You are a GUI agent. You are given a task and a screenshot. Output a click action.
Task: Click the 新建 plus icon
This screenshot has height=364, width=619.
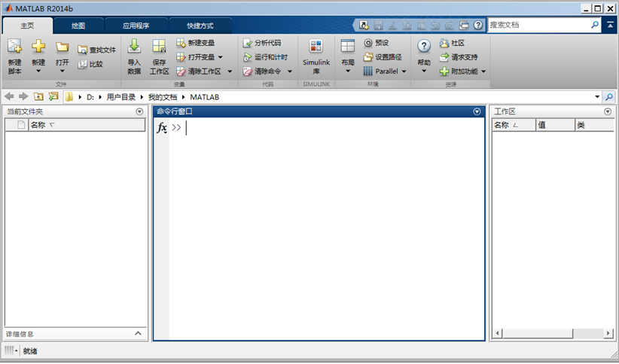pos(38,46)
